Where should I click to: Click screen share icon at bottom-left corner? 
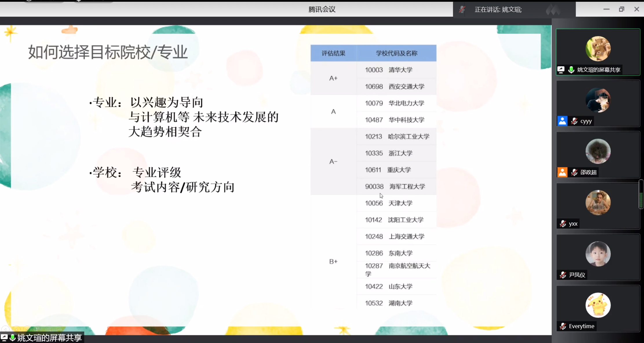[4, 338]
